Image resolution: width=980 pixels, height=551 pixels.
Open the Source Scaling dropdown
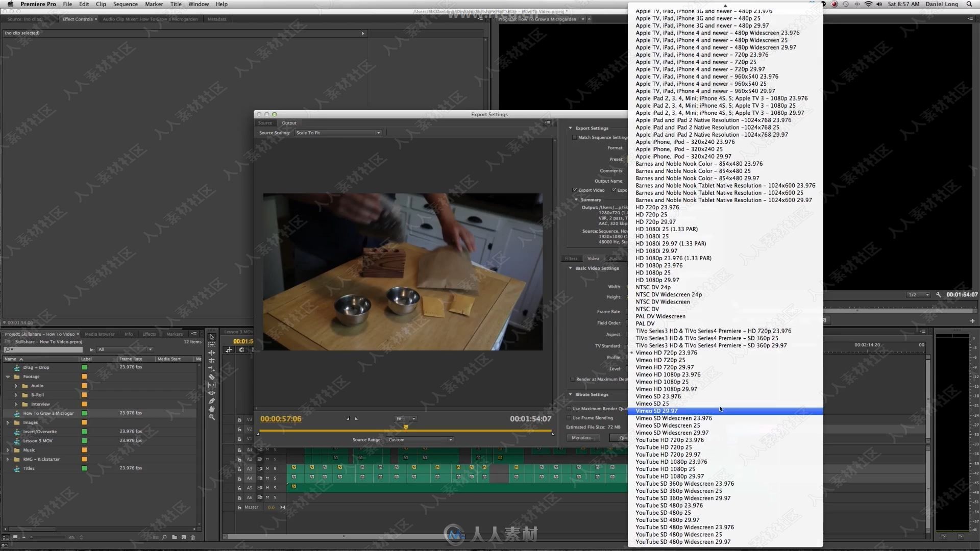point(338,133)
